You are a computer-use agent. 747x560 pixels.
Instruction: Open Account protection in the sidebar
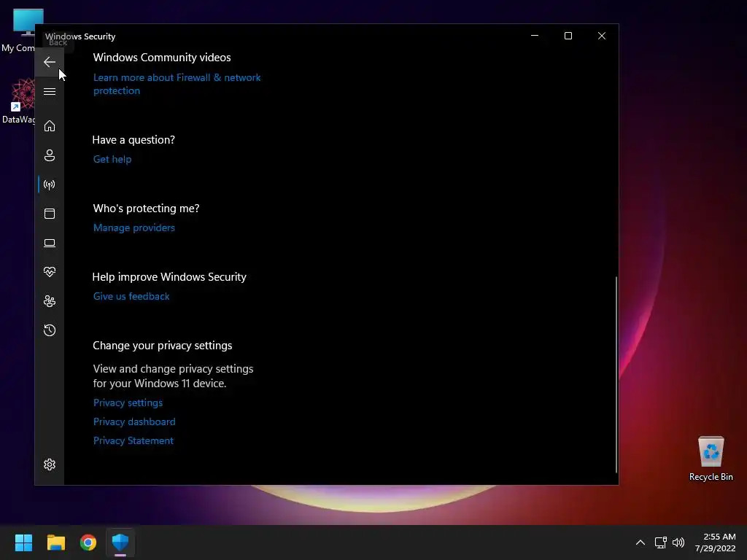pyautogui.click(x=50, y=155)
